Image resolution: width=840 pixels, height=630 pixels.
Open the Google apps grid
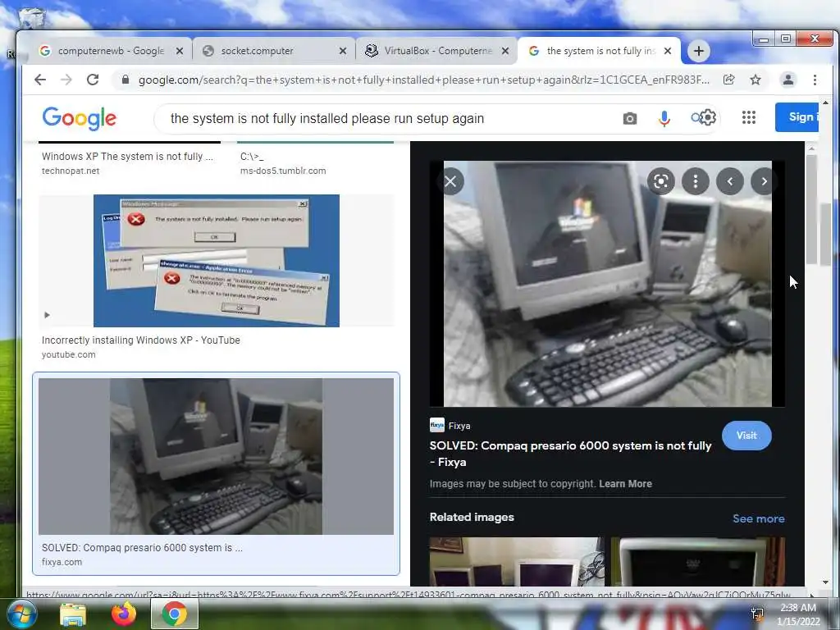tap(749, 117)
